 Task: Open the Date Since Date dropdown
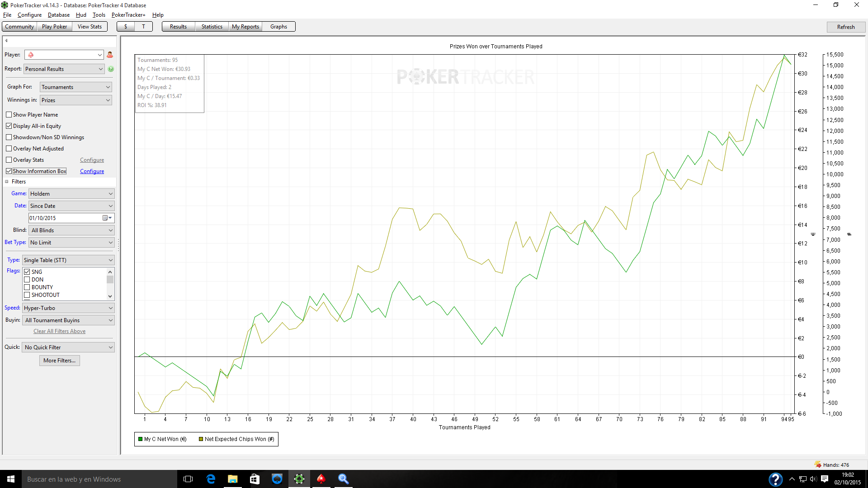pos(71,206)
